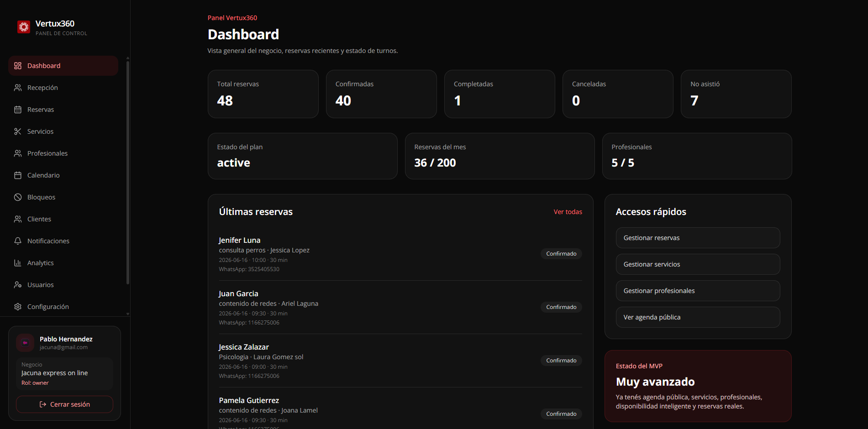
Task: Click the Últimas reservas heading
Action: (x=256, y=212)
